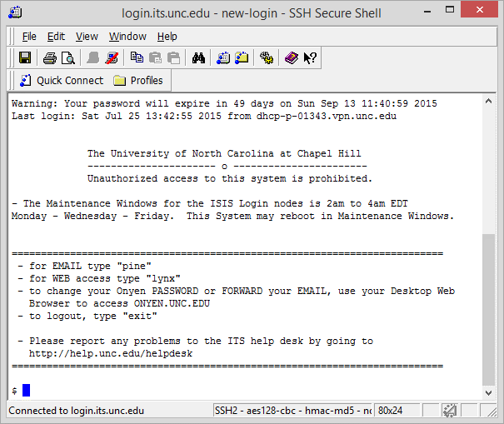
Task: Open the Edit menu
Action: pos(56,37)
